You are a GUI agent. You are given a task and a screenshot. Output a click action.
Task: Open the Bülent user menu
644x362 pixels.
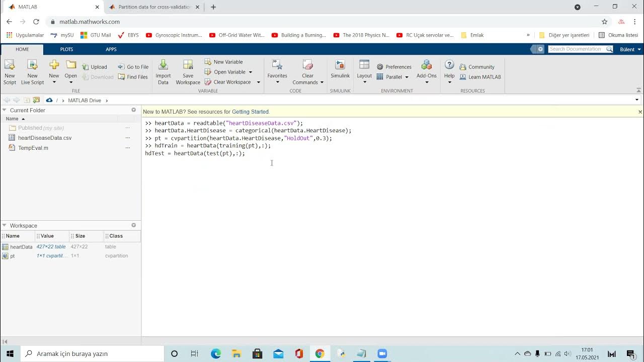click(x=630, y=49)
